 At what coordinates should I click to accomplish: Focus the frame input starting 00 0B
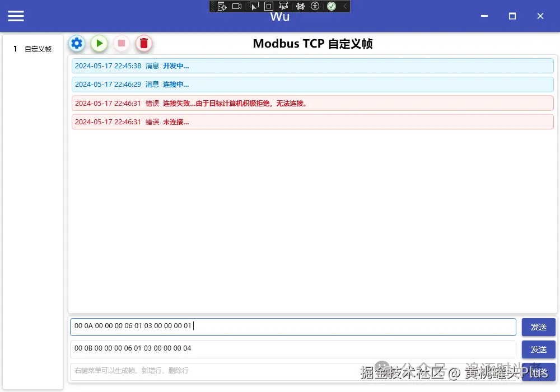pos(293,349)
